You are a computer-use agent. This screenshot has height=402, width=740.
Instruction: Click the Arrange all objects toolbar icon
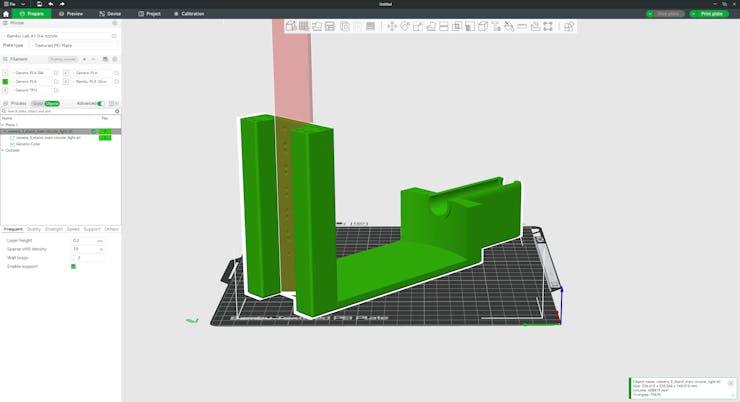[329, 26]
